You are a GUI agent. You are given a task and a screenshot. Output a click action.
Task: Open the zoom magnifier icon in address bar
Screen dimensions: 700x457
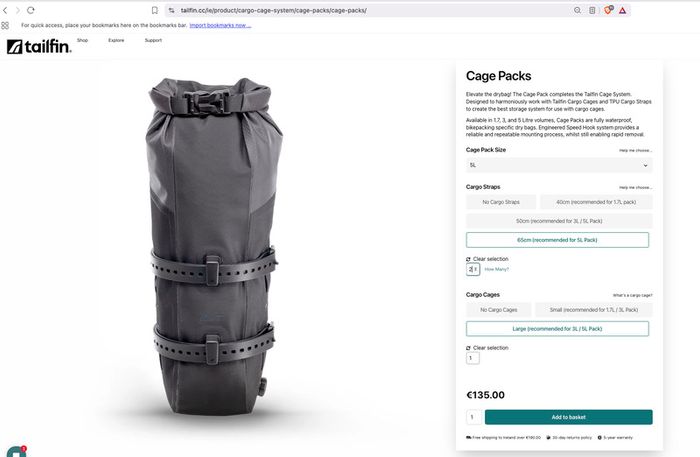pos(577,10)
